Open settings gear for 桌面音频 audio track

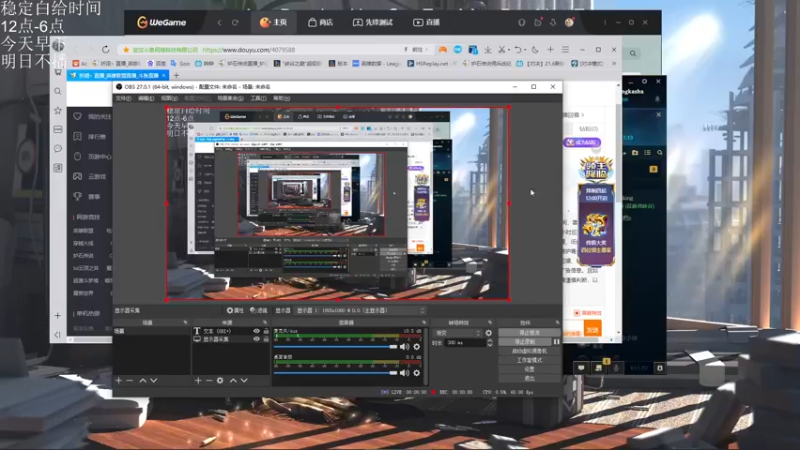(417, 373)
